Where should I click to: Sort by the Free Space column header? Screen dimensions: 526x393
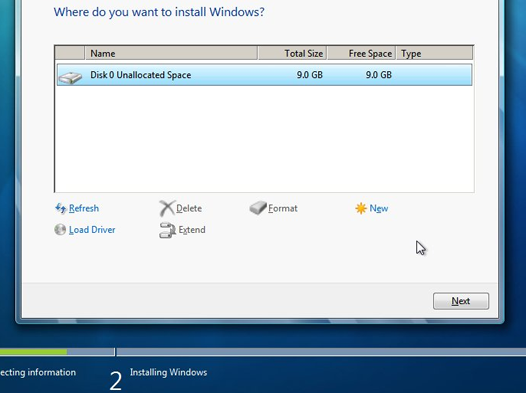pos(362,53)
